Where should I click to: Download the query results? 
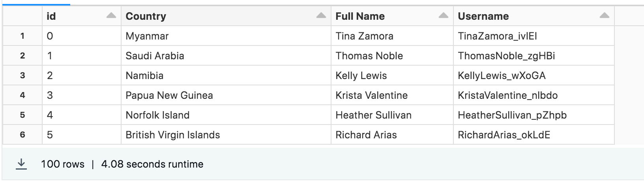pos(21,164)
